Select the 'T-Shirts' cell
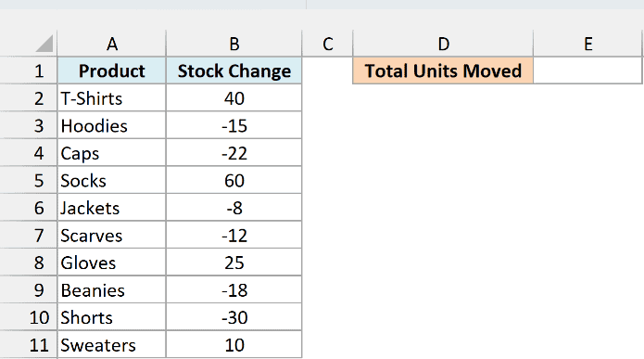This screenshot has width=644, height=359. click(x=112, y=98)
